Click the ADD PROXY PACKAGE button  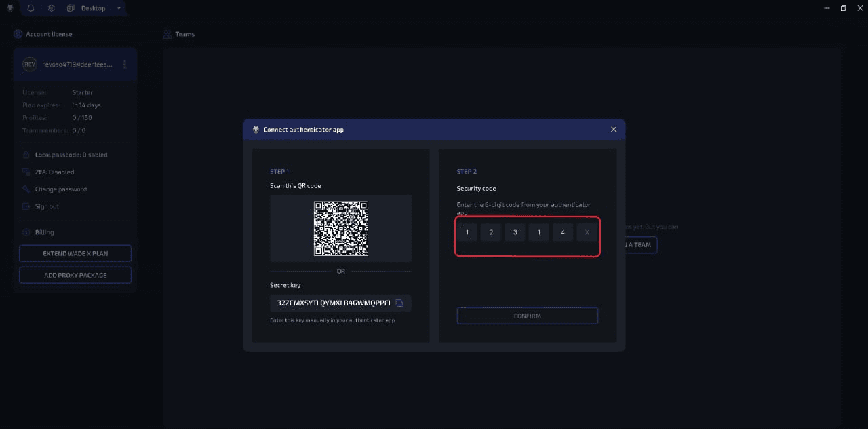tap(75, 275)
